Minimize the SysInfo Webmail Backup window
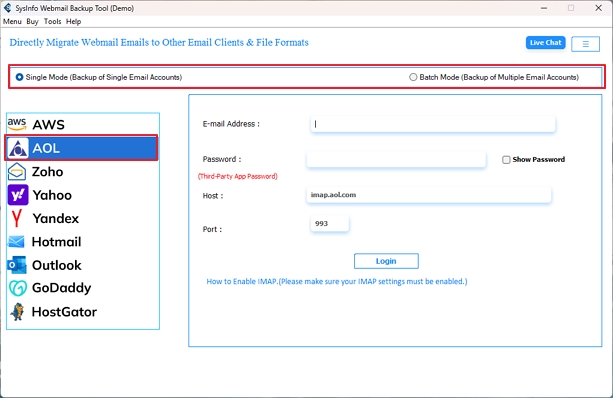Screen dimensions: 613x398 (544, 8)
